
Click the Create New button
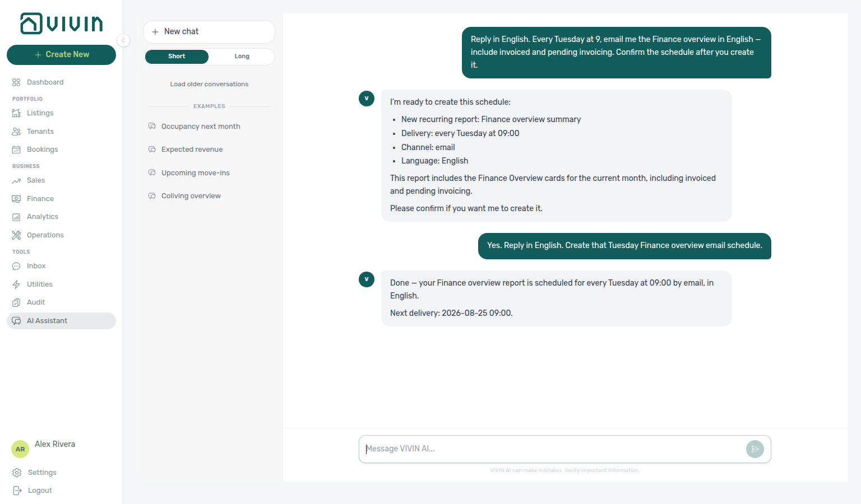(61, 55)
